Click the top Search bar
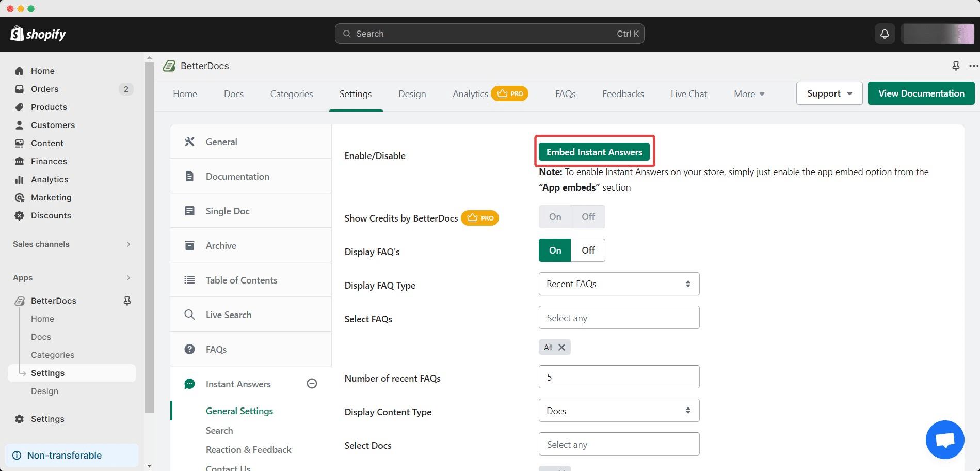This screenshot has width=980, height=471. point(489,34)
